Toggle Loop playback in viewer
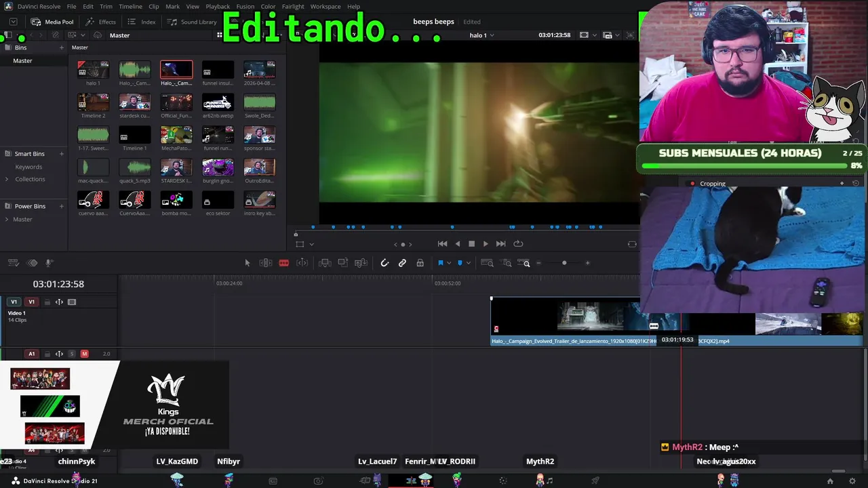The height and width of the screenshot is (488, 868). pyautogui.click(x=518, y=244)
